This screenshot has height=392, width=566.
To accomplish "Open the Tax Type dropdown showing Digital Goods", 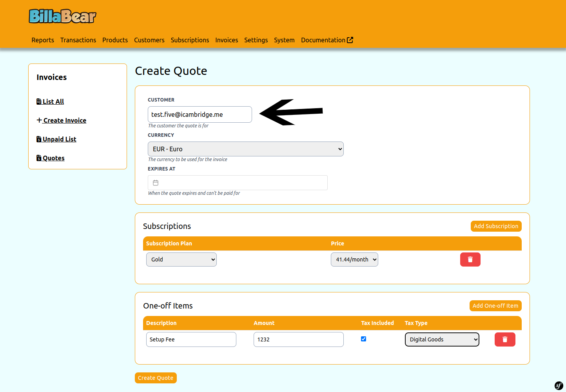I will [x=442, y=339].
